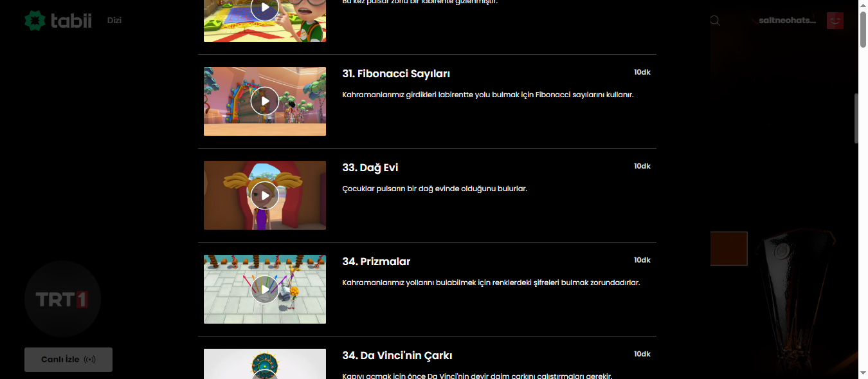Open the saltneohats account name

pyautogui.click(x=787, y=21)
